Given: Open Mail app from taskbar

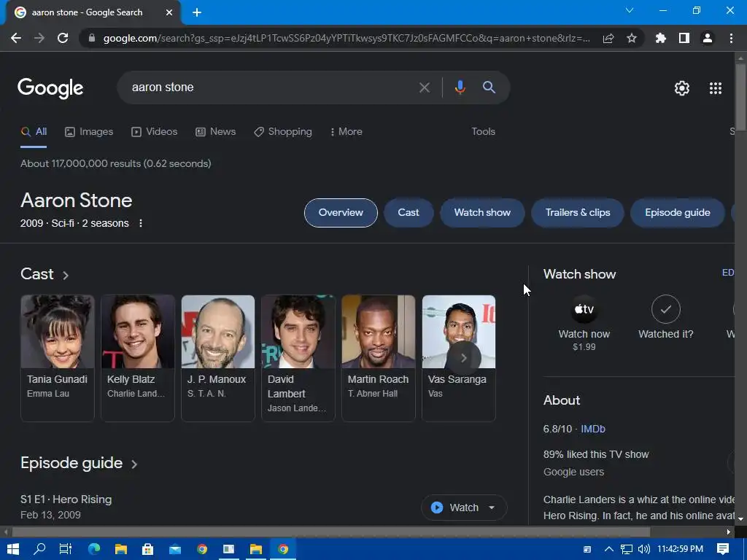Looking at the screenshot, I should click(175, 549).
